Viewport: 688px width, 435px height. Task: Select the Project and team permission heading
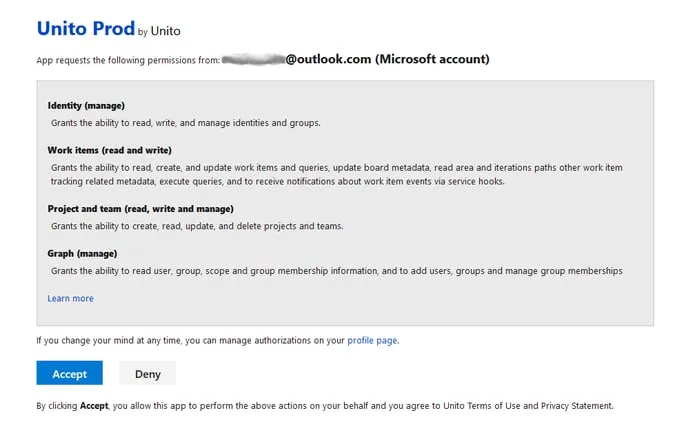coord(140,209)
